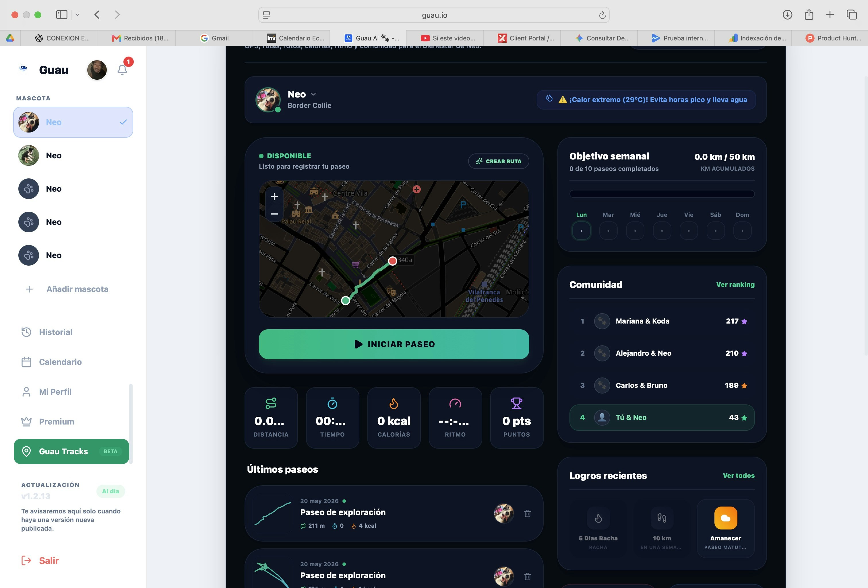868x588 pixels.
Task: Click the user profile avatar in sidebar
Action: click(97, 70)
